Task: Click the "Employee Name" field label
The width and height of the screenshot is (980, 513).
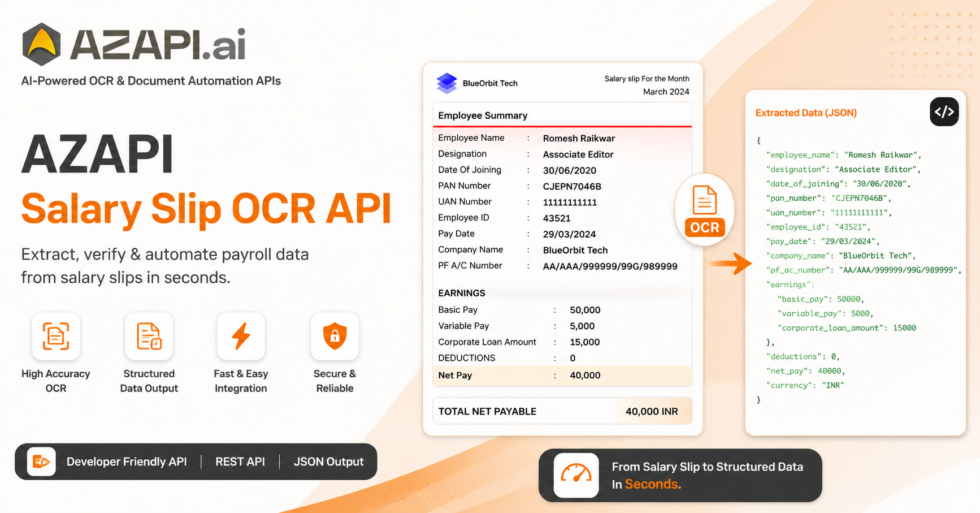Action: 471,138
